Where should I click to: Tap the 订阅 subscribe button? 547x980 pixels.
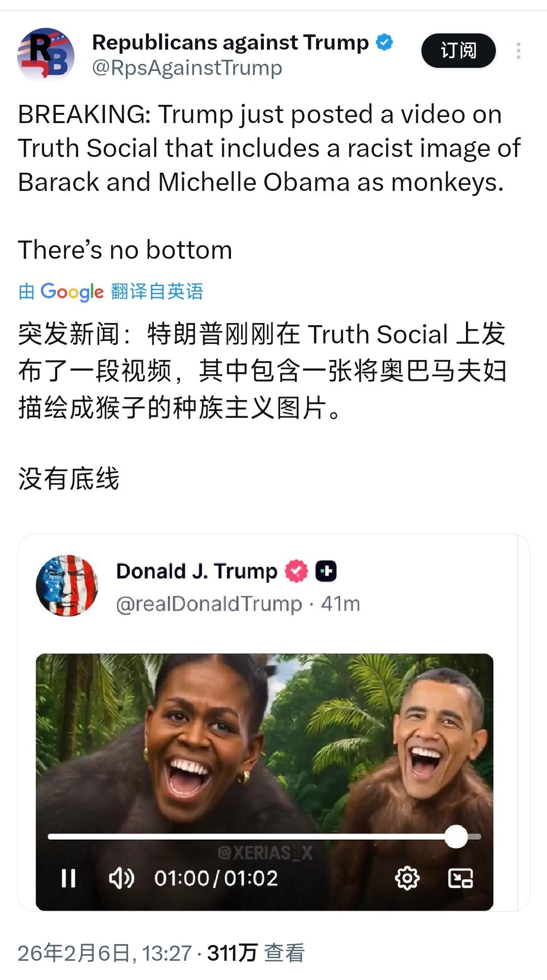[x=458, y=51]
